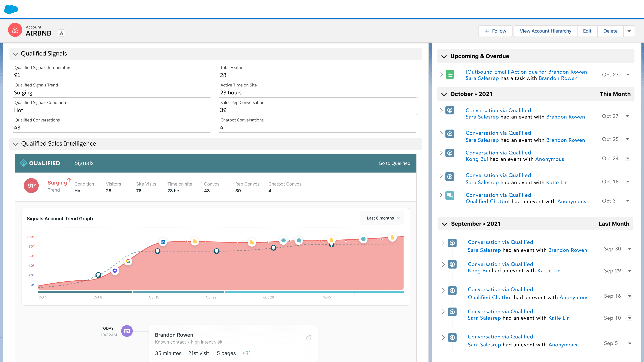644x362 pixels.
Task: Click View Account Hierarchy button
Action: (x=545, y=31)
